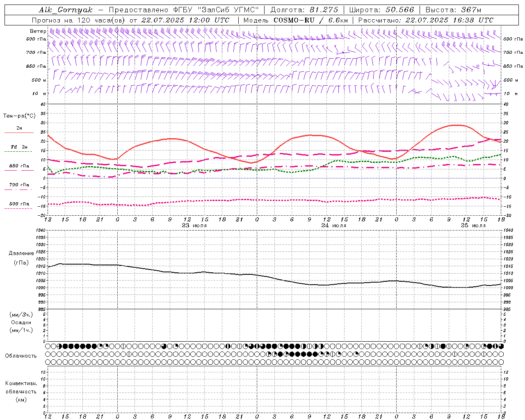This screenshot has height=420, width=525.
Task: Select the Высота: 367м field
Action: point(453,10)
